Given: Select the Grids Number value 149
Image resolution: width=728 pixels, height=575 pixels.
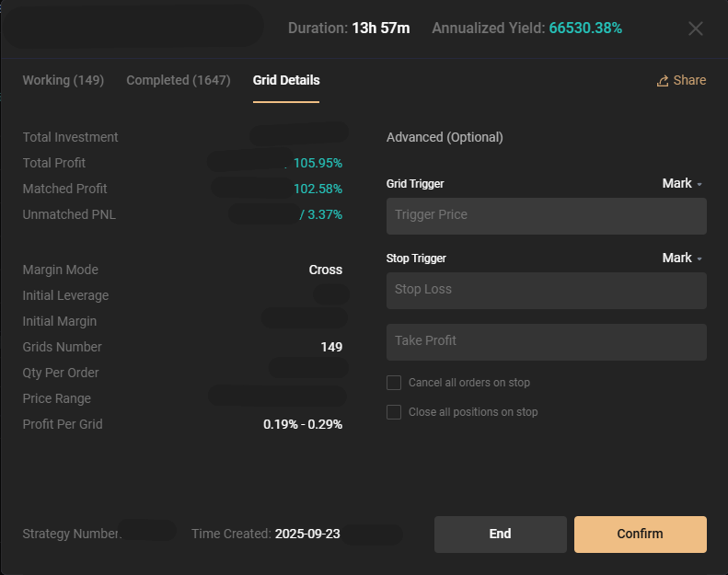Looking at the screenshot, I should click(x=331, y=347).
